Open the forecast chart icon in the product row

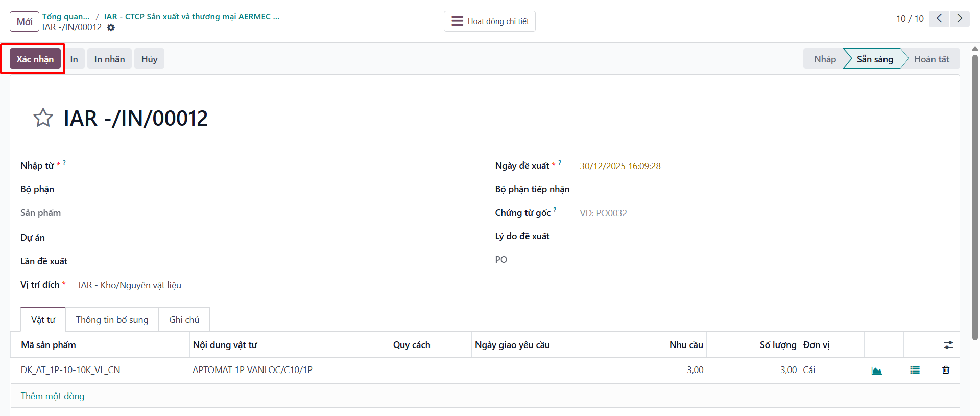click(876, 371)
